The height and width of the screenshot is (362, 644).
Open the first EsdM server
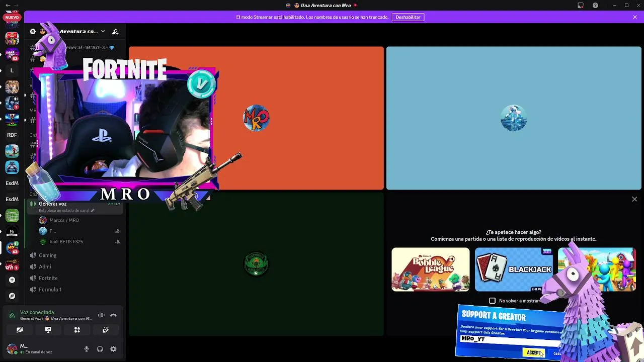click(12, 183)
